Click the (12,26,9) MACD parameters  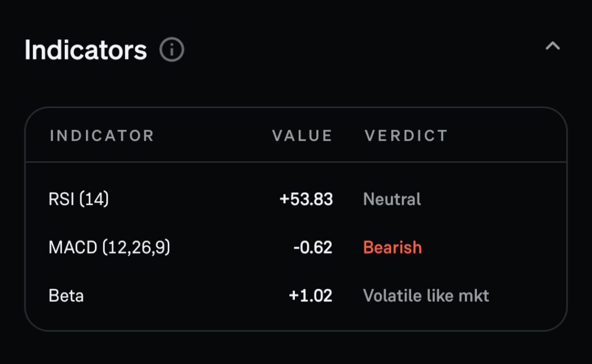[x=136, y=248]
